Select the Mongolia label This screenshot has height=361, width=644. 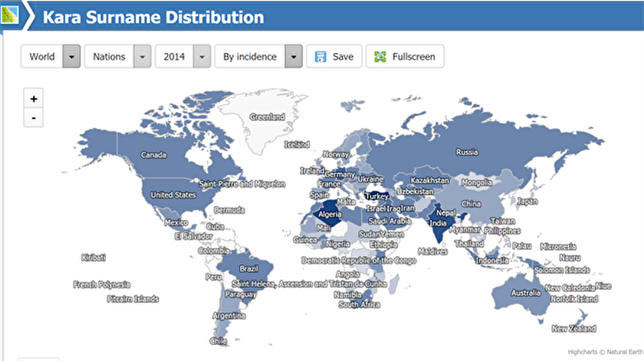(x=477, y=182)
